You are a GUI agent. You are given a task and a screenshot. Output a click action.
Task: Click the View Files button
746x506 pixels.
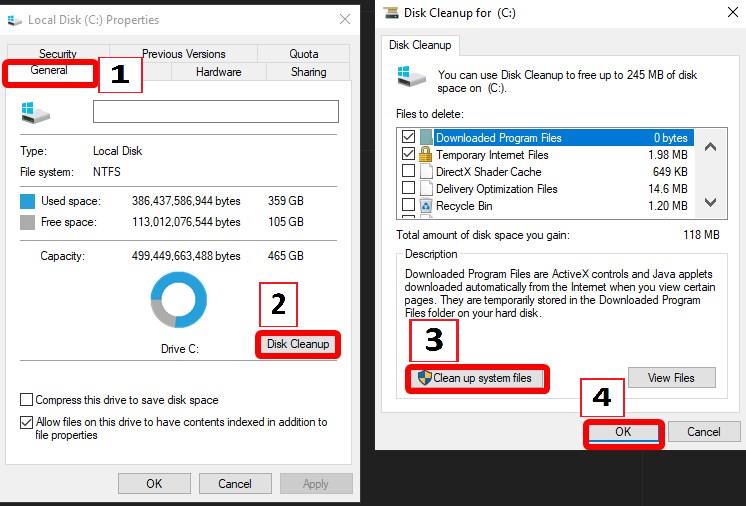point(671,378)
